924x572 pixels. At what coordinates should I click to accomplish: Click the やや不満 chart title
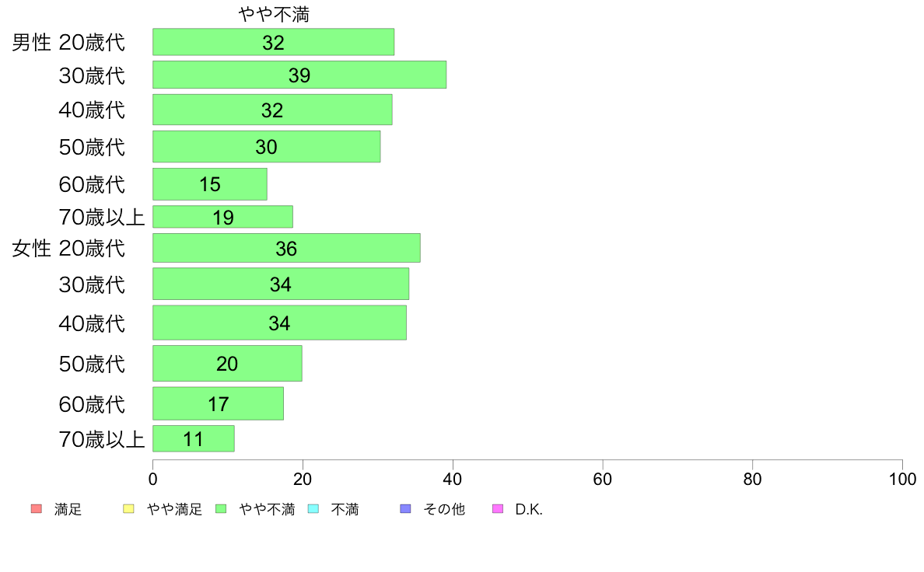[x=274, y=14]
